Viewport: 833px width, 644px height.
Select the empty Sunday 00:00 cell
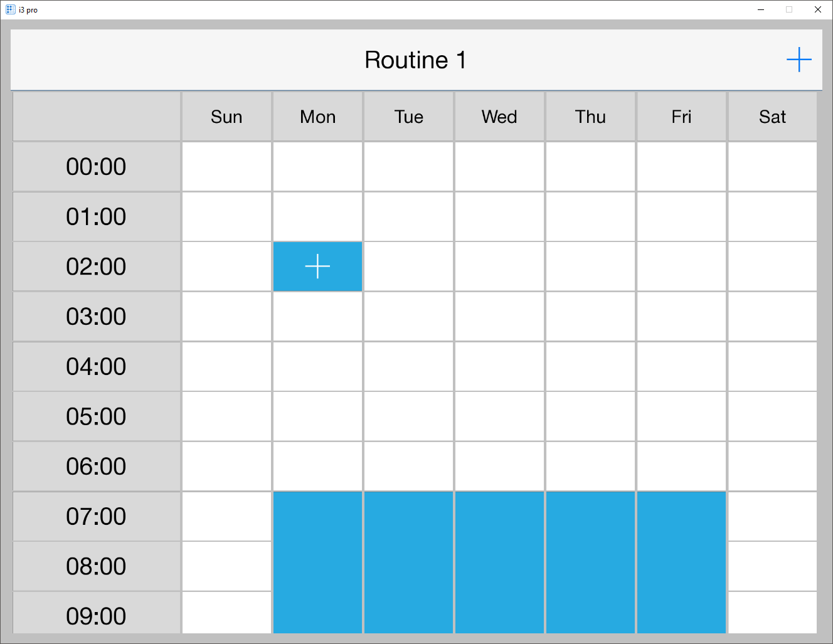click(x=226, y=167)
